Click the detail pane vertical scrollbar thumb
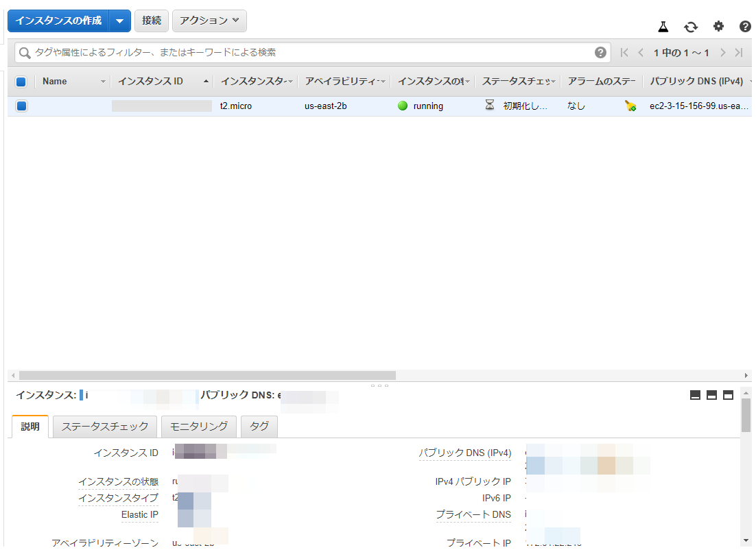 point(746,415)
